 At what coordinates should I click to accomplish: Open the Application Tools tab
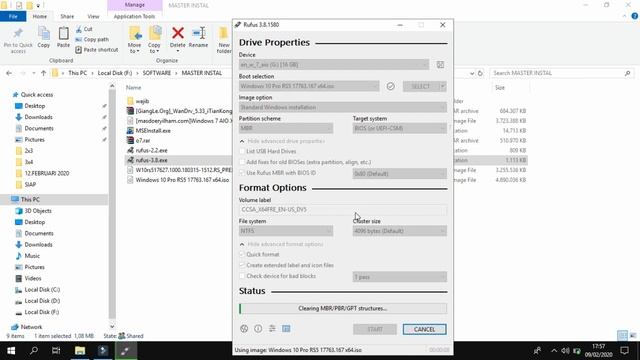[x=134, y=16]
